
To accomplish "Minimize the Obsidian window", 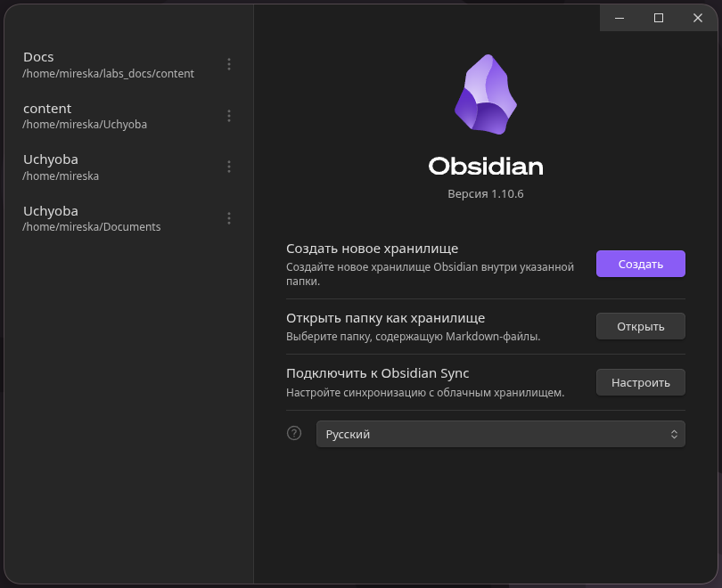I will (x=619, y=18).
